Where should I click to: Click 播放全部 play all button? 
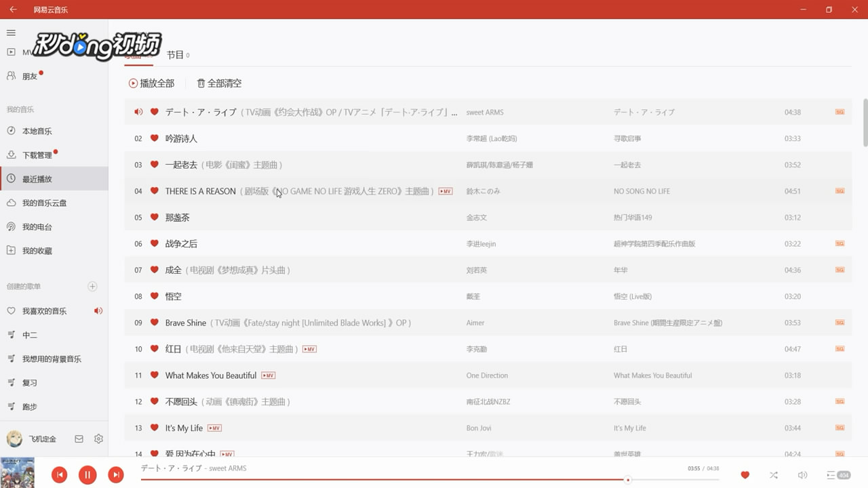pos(151,83)
